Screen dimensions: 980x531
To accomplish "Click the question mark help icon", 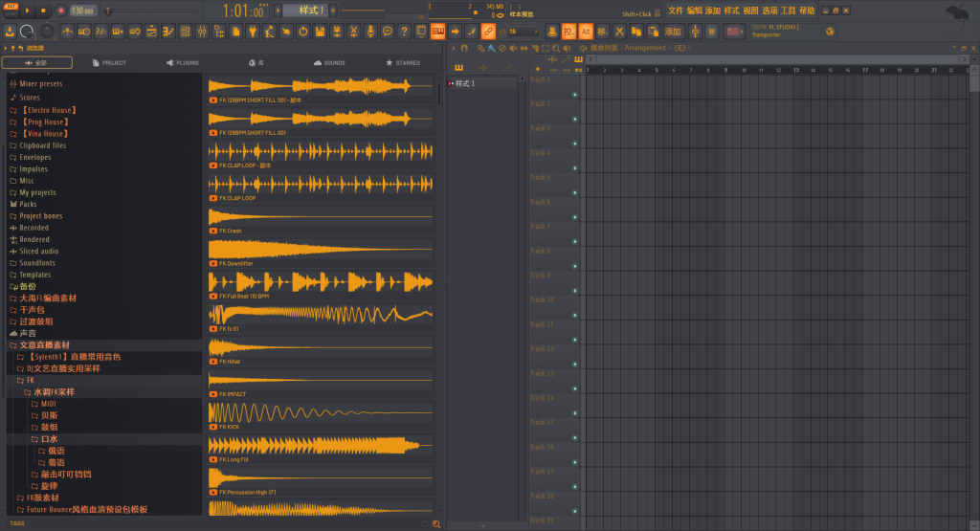I will tap(405, 32).
